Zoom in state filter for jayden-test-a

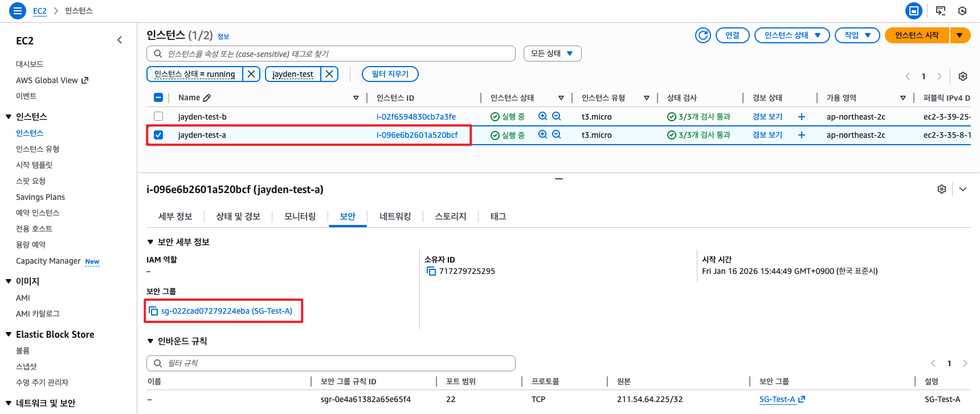tap(543, 134)
